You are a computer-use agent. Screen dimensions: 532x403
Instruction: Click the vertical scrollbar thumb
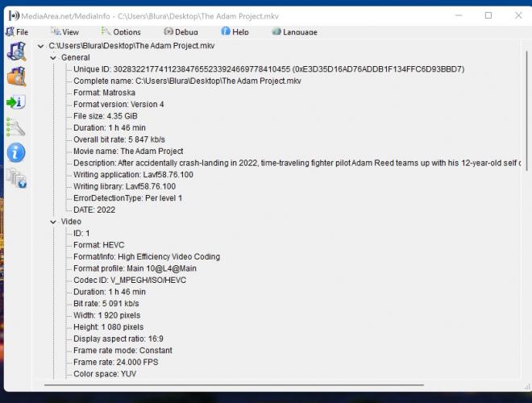pyautogui.click(x=527, y=111)
